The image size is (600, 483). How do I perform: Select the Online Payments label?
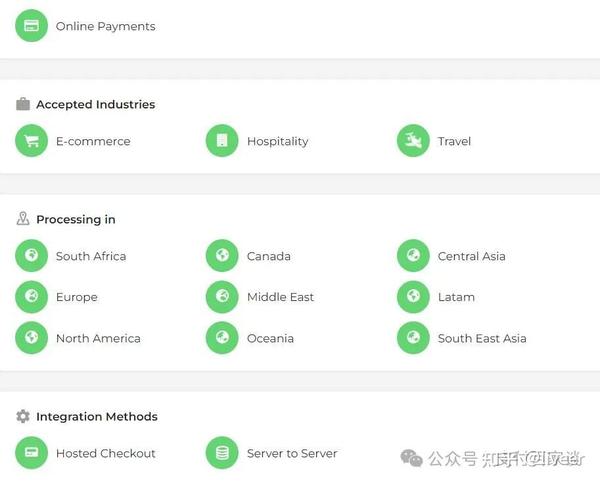(x=106, y=26)
